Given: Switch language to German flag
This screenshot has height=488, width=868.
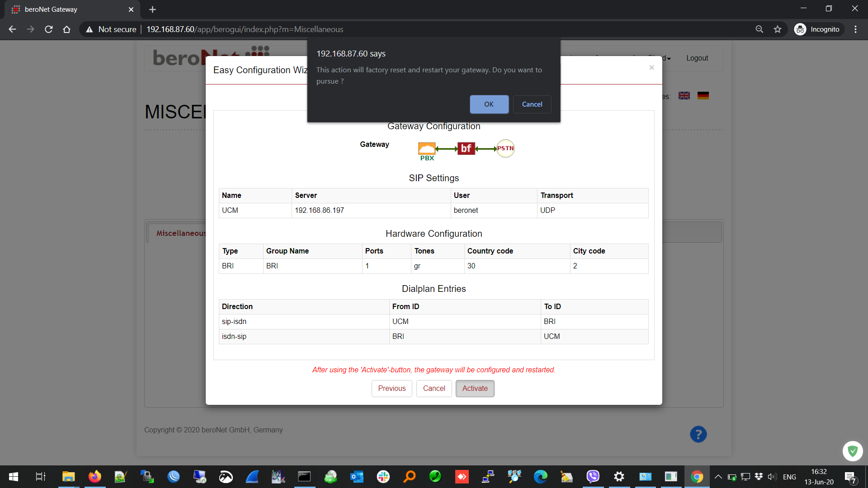Looking at the screenshot, I should click(703, 96).
